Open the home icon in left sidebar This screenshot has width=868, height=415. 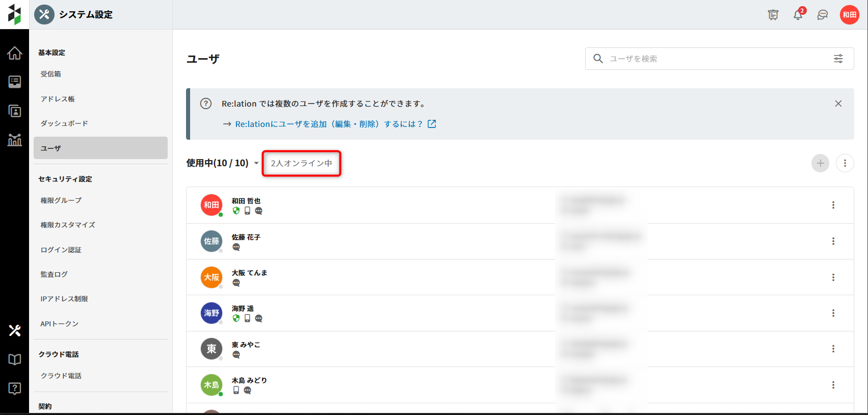pos(14,53)
